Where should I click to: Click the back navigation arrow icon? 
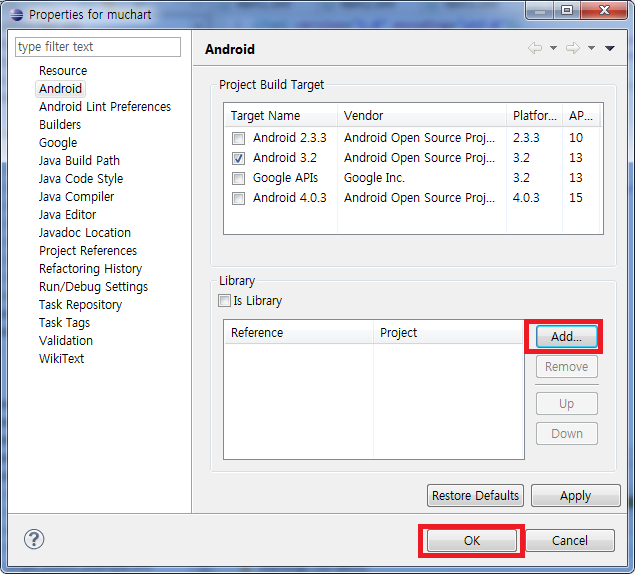pos(535,48)
